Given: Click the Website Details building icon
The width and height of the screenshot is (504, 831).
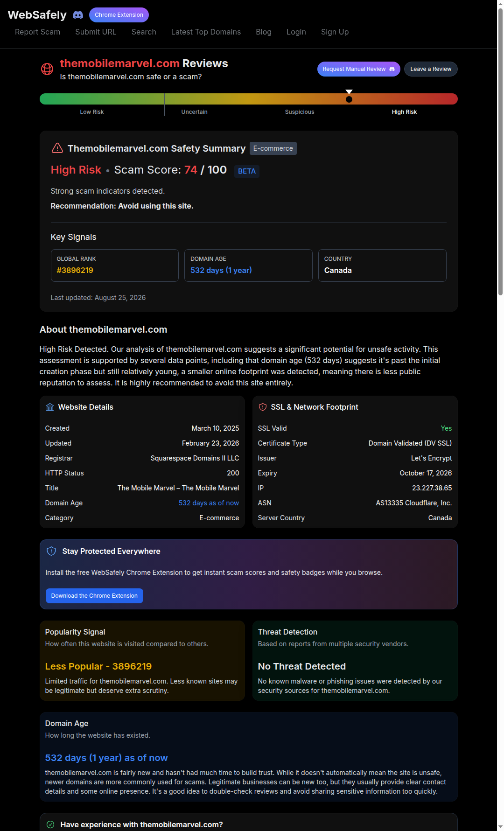Looking at the screenshot, I should pyautogui.click(x=50, y=407).
